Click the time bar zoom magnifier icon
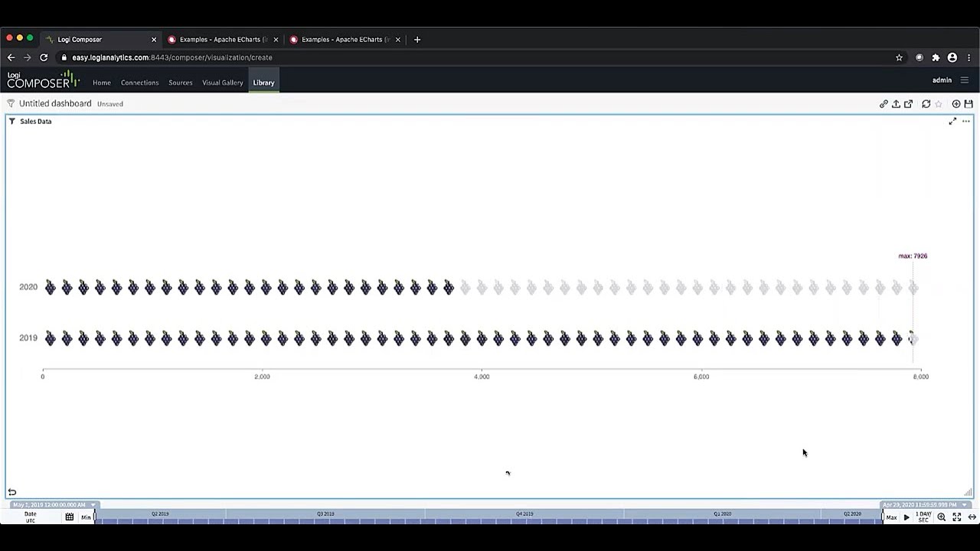 coord(942,517)
